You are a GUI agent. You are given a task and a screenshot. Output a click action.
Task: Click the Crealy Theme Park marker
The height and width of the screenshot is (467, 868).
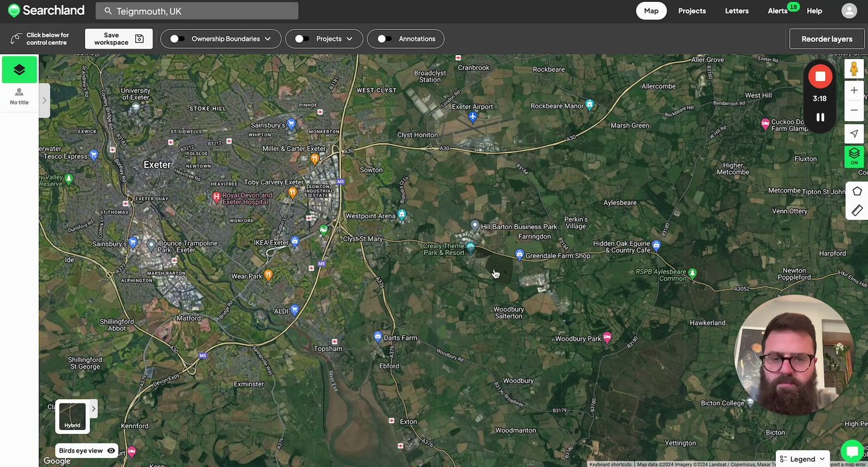[471, 247]
